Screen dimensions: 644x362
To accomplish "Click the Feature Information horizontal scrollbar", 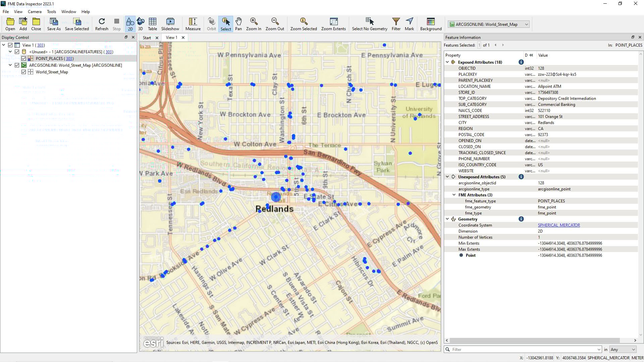I will pos(534,340).
